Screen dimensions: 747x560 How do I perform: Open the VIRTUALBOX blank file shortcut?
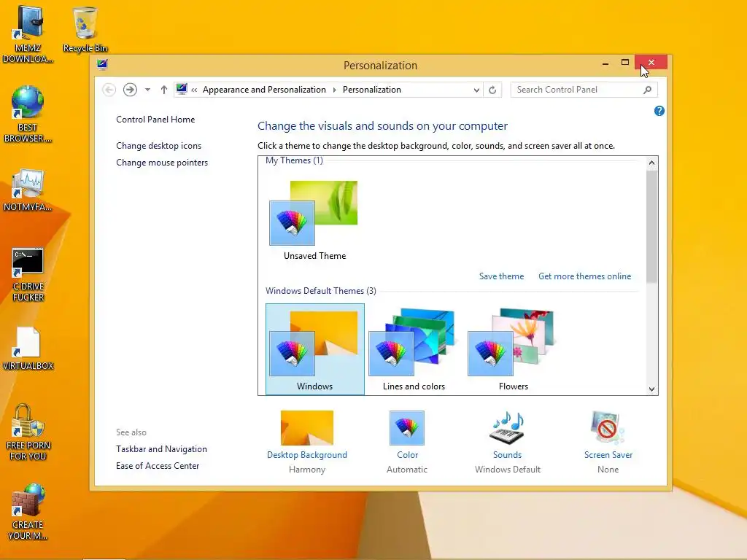pos(28,348)
